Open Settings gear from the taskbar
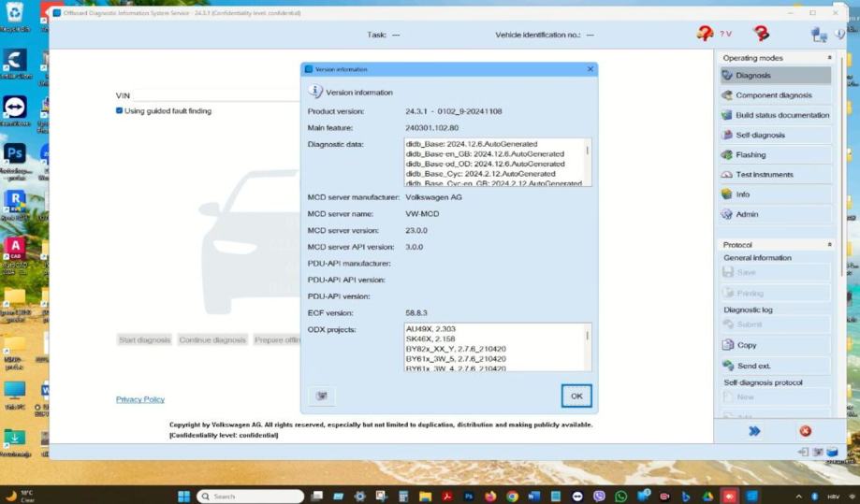This screenshot has height=504, width=860. pyautogui.click(x=359, y=497)
